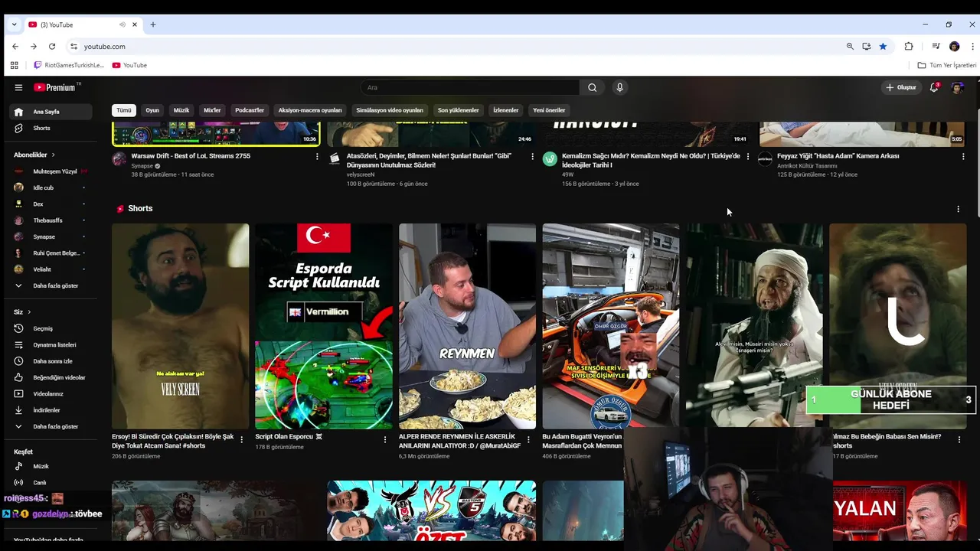Open the Shorts shelf more options menu

[958, 209]
